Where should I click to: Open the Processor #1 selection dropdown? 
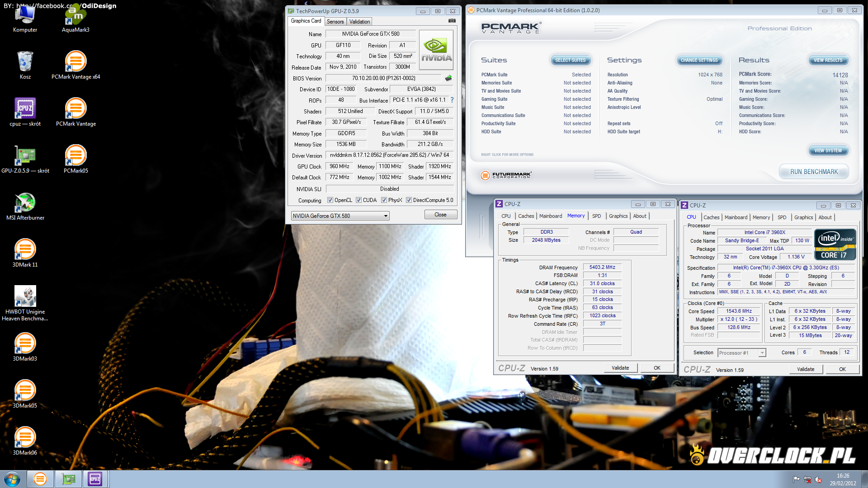[x=741, y=353]
